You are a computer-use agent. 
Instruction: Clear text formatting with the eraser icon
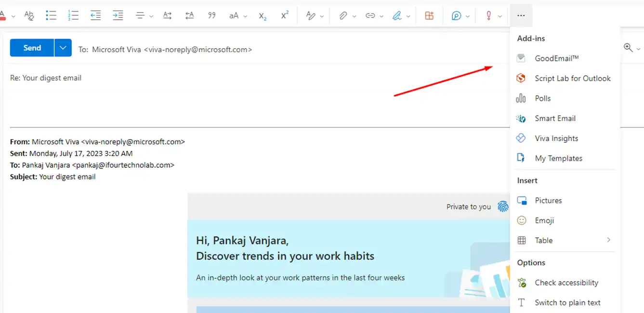29,16
